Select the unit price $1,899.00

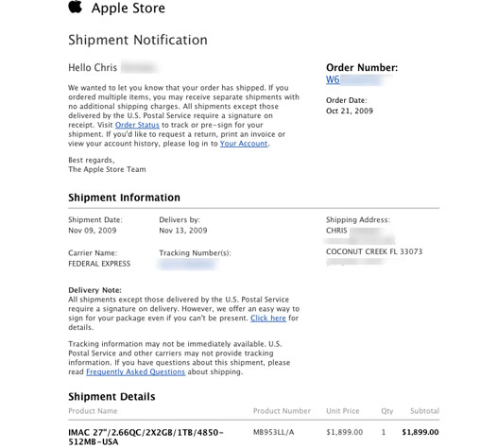point(345,432)
